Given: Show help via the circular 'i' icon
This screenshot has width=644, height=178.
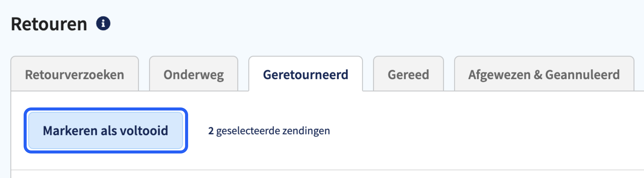Looking at the screenshot, I should 103,23.
